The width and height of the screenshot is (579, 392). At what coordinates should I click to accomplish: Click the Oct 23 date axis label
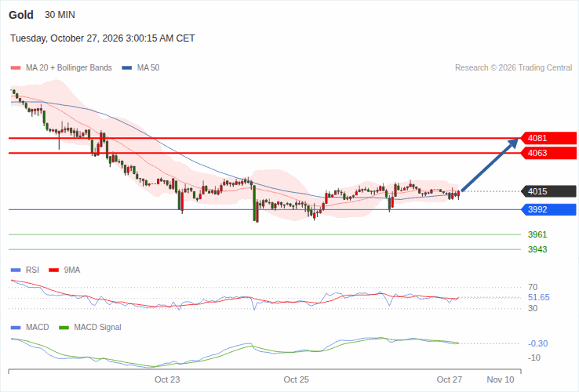[x=167, y=379]
